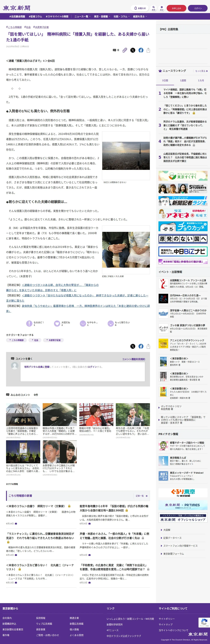
Task: Switch ranking to 1カ月 tab
Action: coord(201,80)
